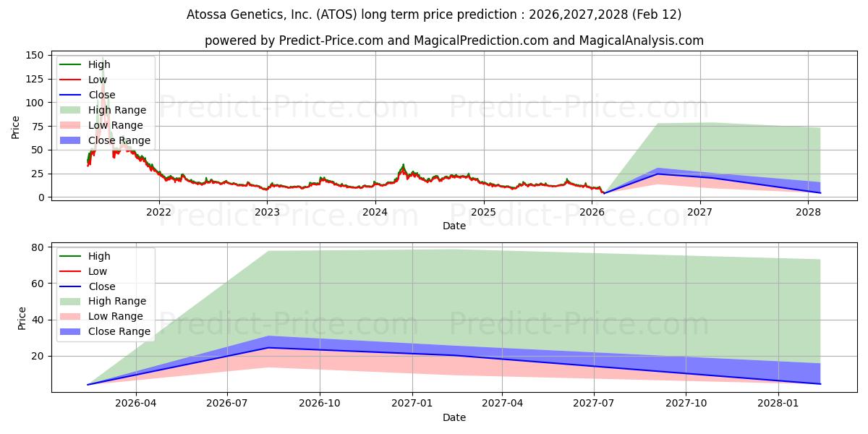Click the 2024 tick label on top chart
The width and height of the screenshot is (868, 434).
tap(375, 212)
